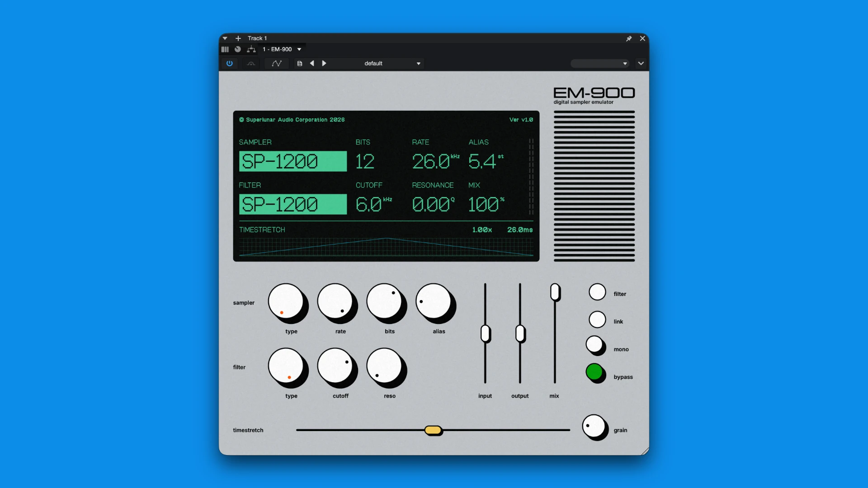Click the input fader handle
The height and width of the screenshot is (488, 868).
coord(485,333)
